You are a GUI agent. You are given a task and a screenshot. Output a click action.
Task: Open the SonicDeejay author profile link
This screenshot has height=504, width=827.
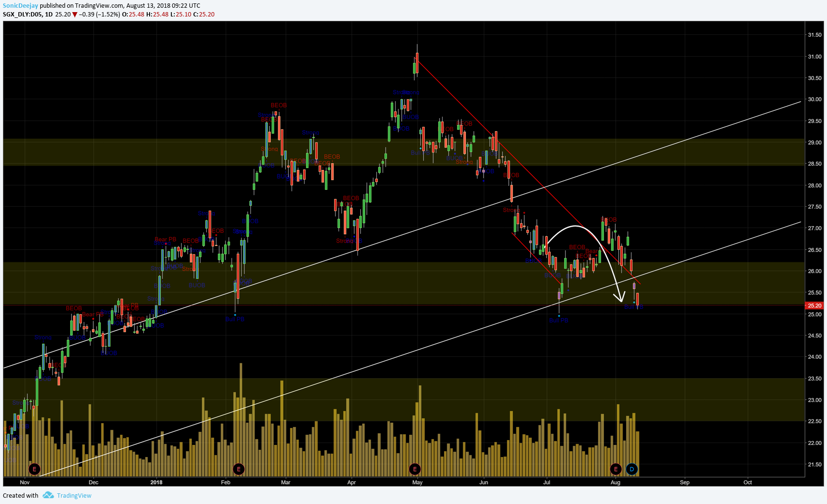tap(20, 6)
